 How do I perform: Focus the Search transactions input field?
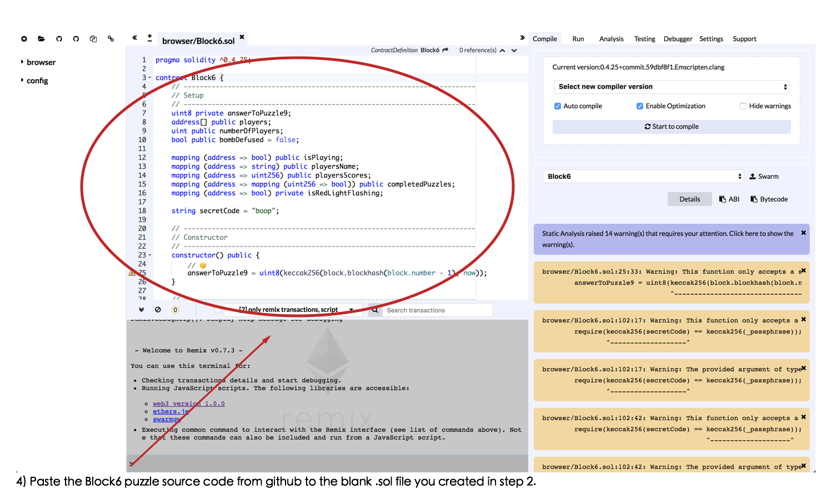(x=438, y=310)
